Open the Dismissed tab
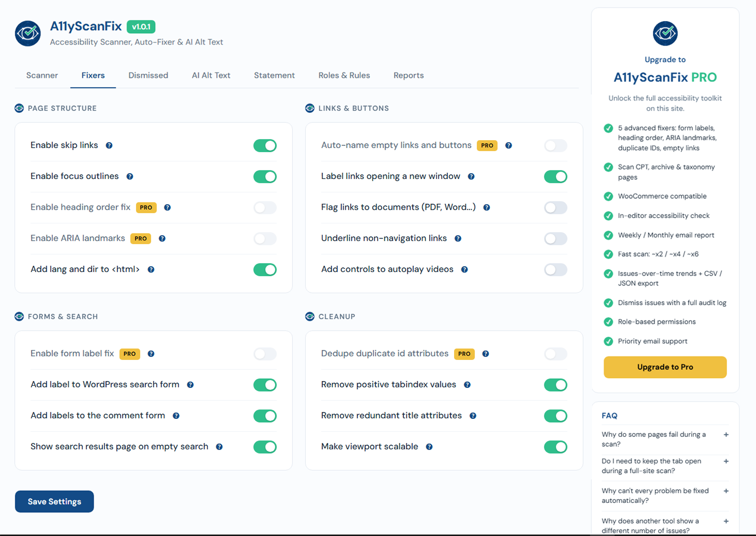756x536 pixels. pyautogui.click(x=148, y=76)
